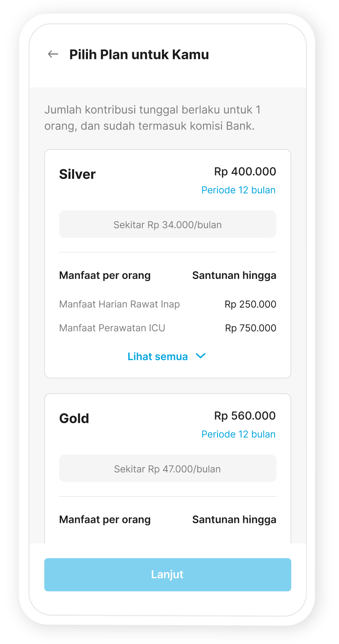The height and width of the screenshot is (644, 339).
Task: Click the Rp 400.000 Silver price
Action: point(245,172)
